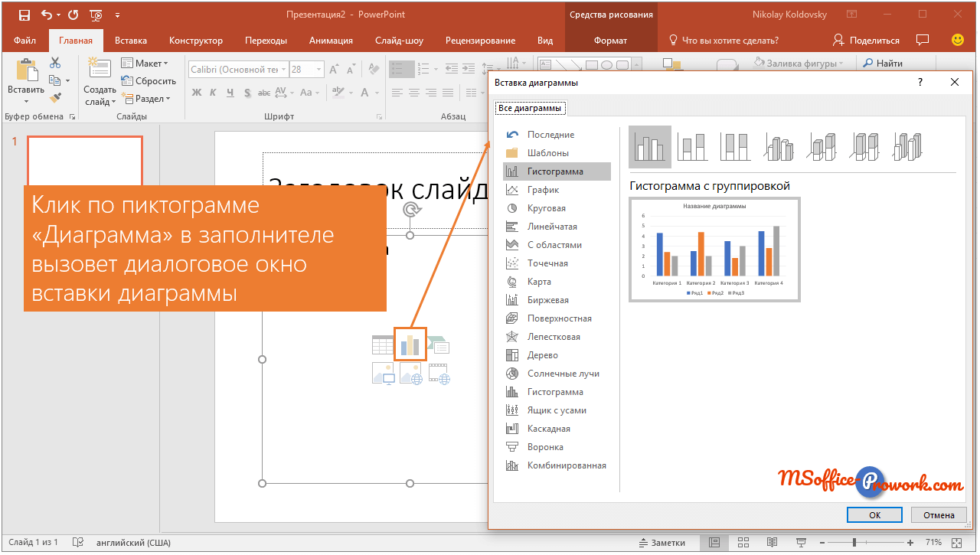The width and height of the screenshot is (980, 555).
Task: Switch to the Конструктор ribbon tab
Action: pyautogui.click(x=196, y=41)
